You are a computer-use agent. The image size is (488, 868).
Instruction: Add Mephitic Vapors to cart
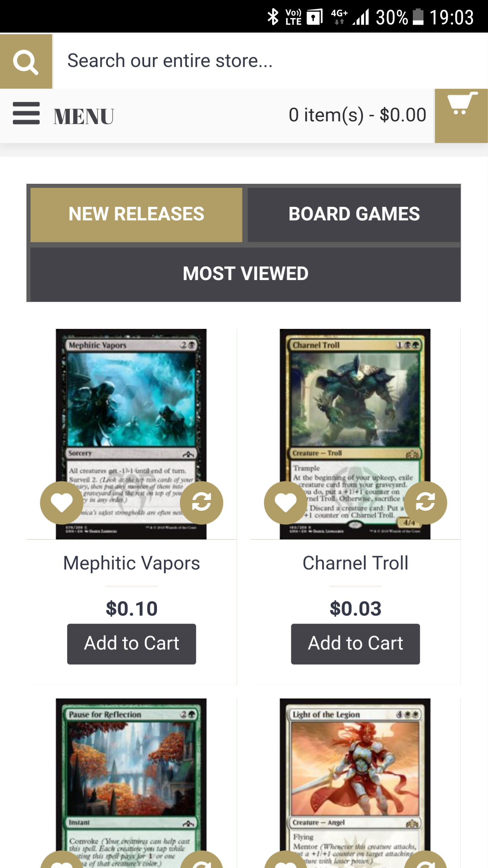pos(131,644)
